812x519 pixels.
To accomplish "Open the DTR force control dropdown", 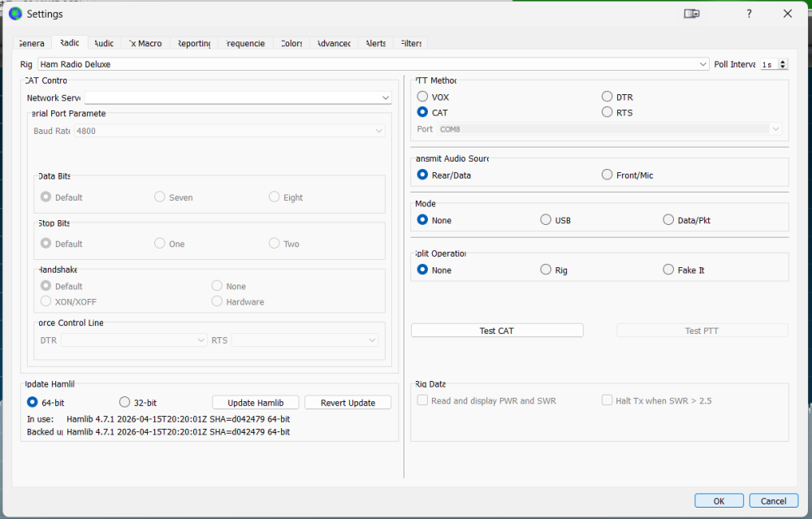I will pyautogui.click(x=134, y=340).
